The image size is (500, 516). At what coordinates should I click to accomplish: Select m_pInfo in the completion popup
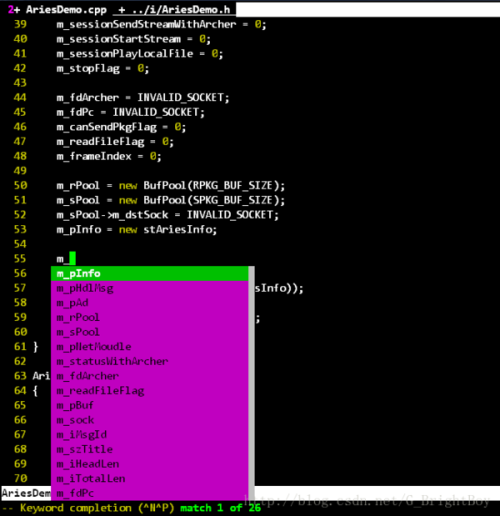[x=149, y=274]
